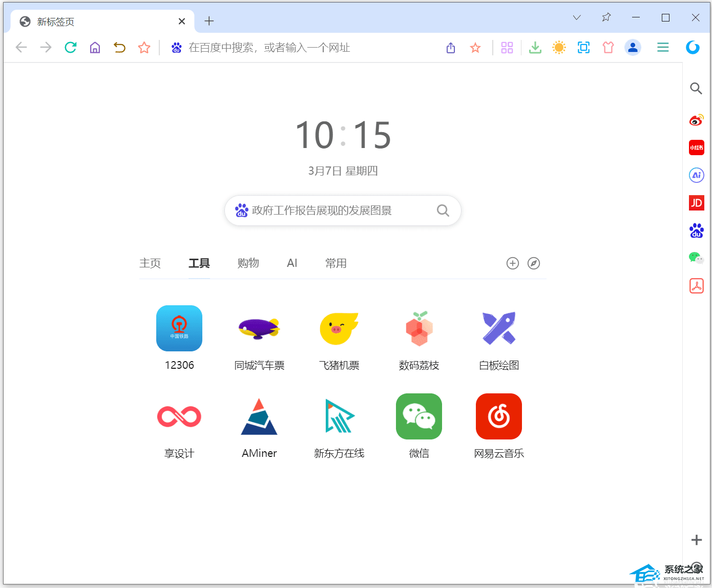
Task: Click the blue browser logo icon
Action: 693,47
